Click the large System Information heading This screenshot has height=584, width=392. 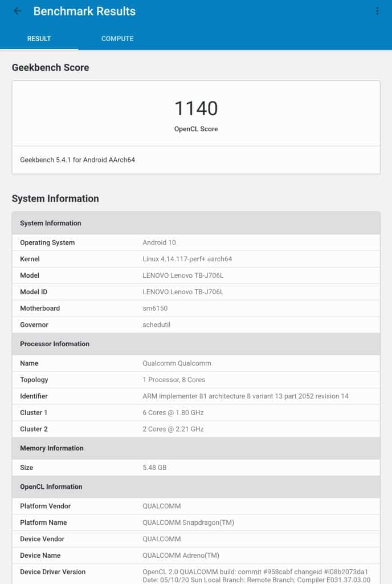click(x=55, y=198)
